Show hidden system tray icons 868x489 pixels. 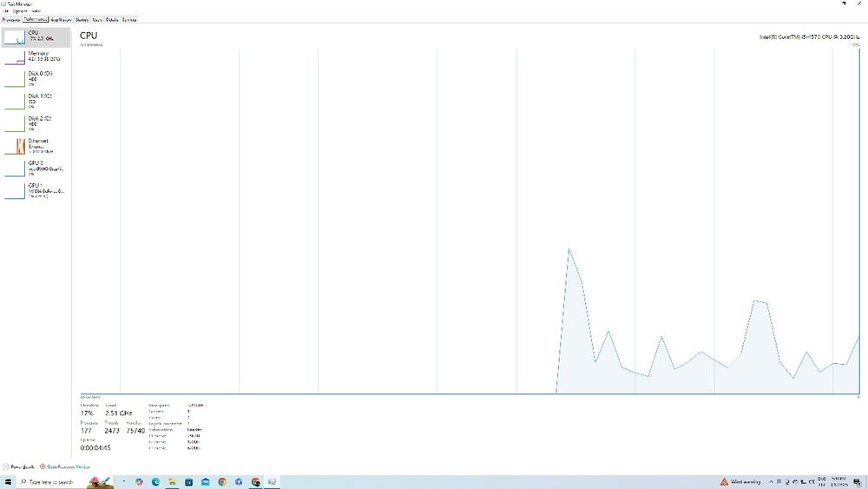coord(771,482)
